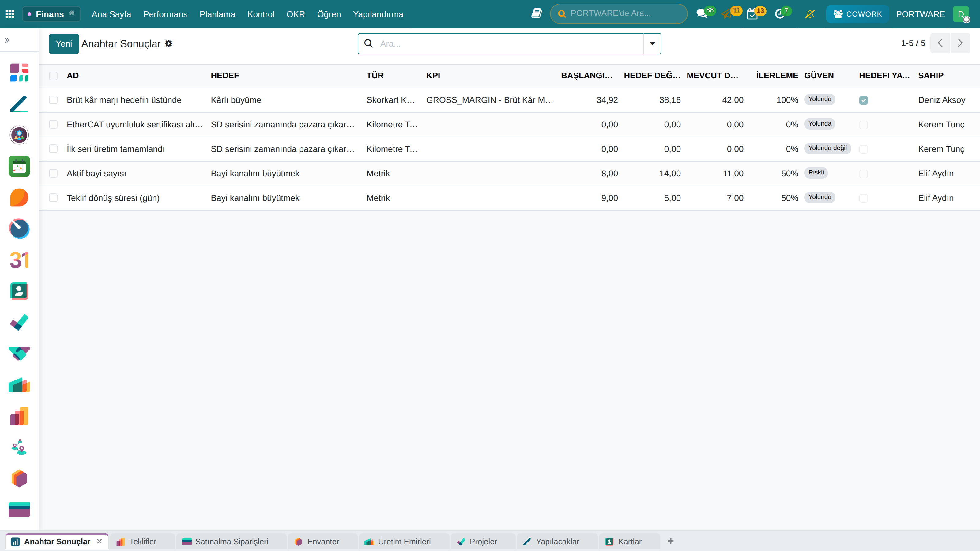Open the contacts card sidebar app
The width and height of the screenshot is (980, 551).
click(19, 291)
